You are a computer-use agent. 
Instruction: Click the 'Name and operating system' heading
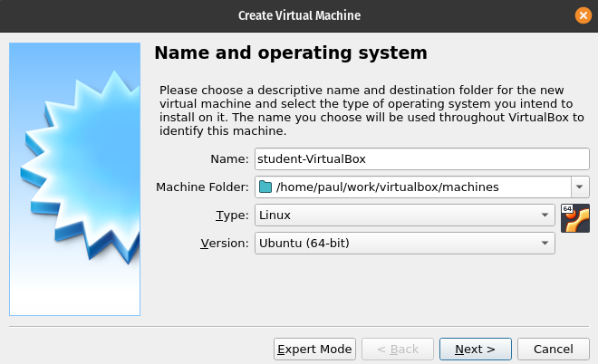[x=290, y=53]
